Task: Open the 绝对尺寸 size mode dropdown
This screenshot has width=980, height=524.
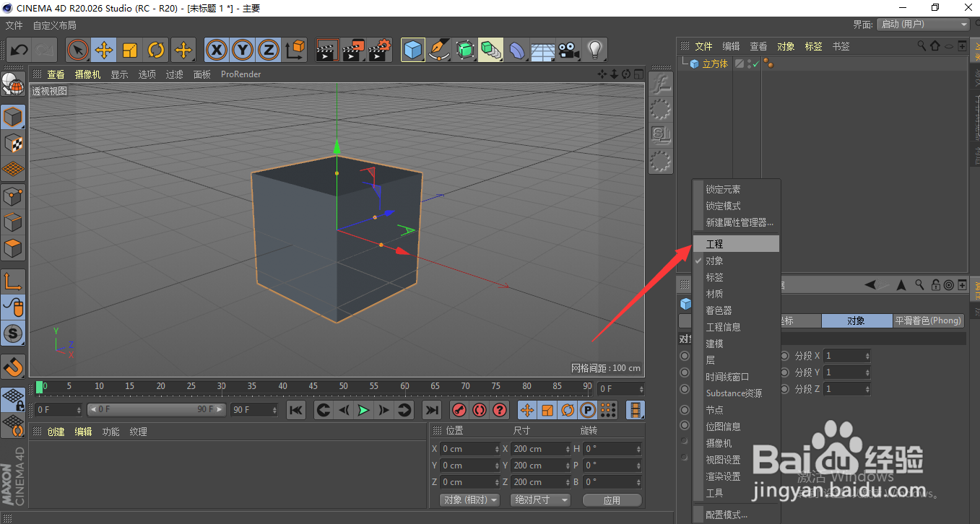Action: tap(540, 499)
